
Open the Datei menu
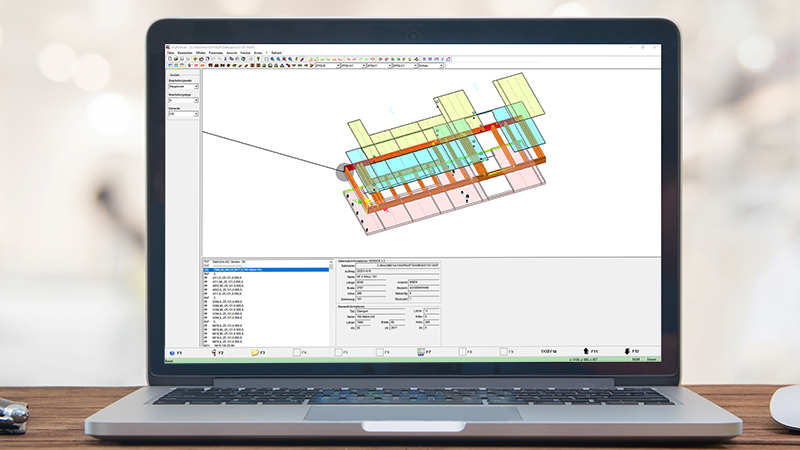[170, 52]
